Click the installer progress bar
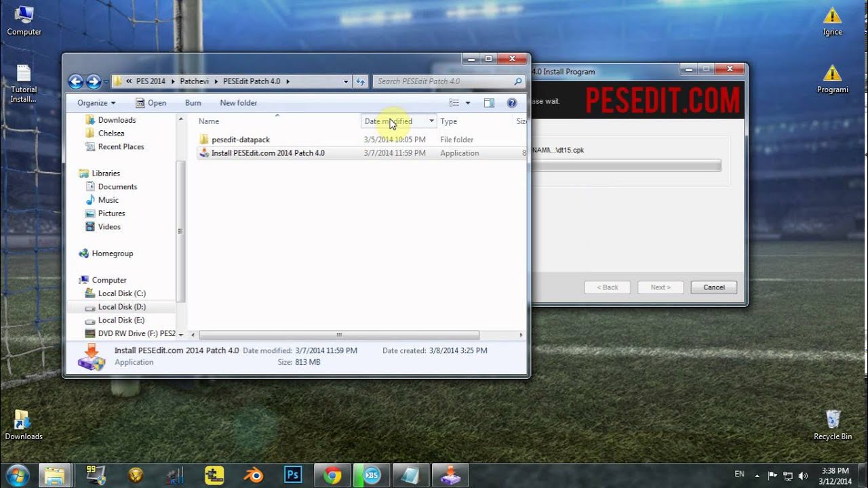Viewport: 868px width, 488px height. (x=626, y=165)
